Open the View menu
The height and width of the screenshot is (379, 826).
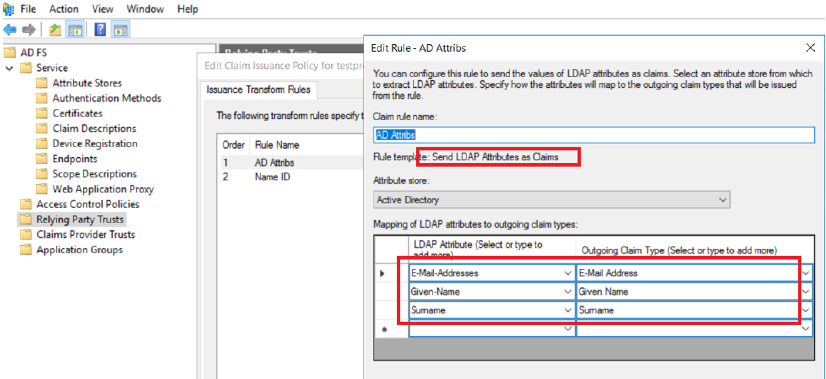pyautogui.click(x=102, y=9)
